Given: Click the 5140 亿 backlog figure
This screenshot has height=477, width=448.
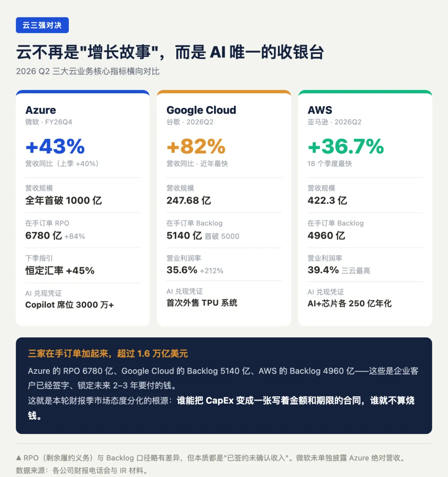Looking at the screenshot, I should point(184,236).
